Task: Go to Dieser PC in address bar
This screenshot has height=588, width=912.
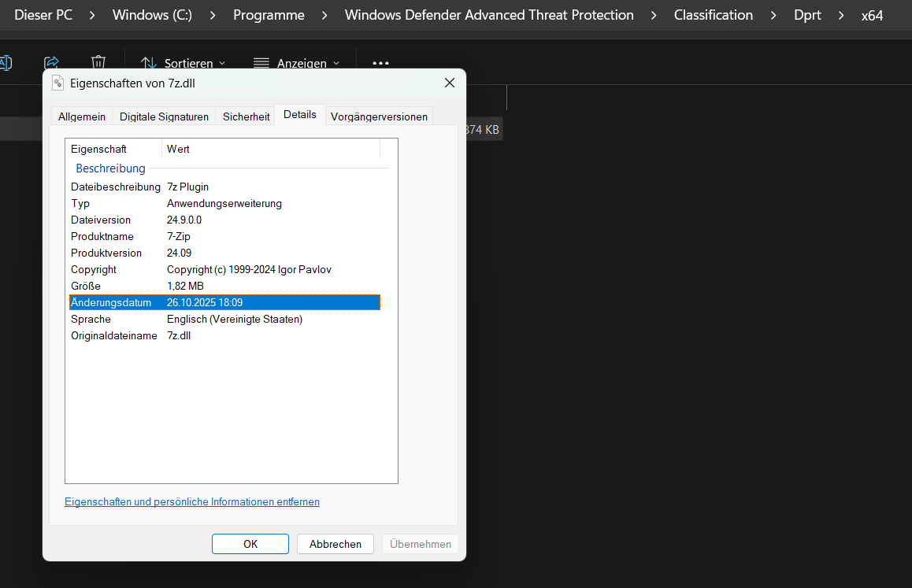Action: point(43,15)
